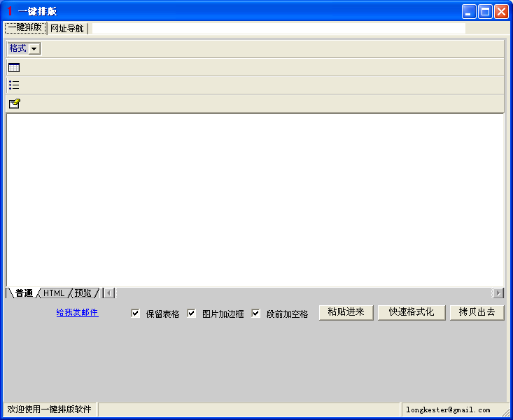513x420 pixels.
Task: Select the 普通 editor view tab
Action: [24, 293]
